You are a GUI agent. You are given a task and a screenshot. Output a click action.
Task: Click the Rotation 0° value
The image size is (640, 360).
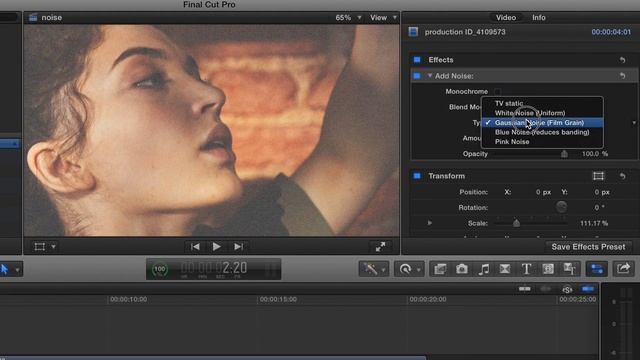599,207
